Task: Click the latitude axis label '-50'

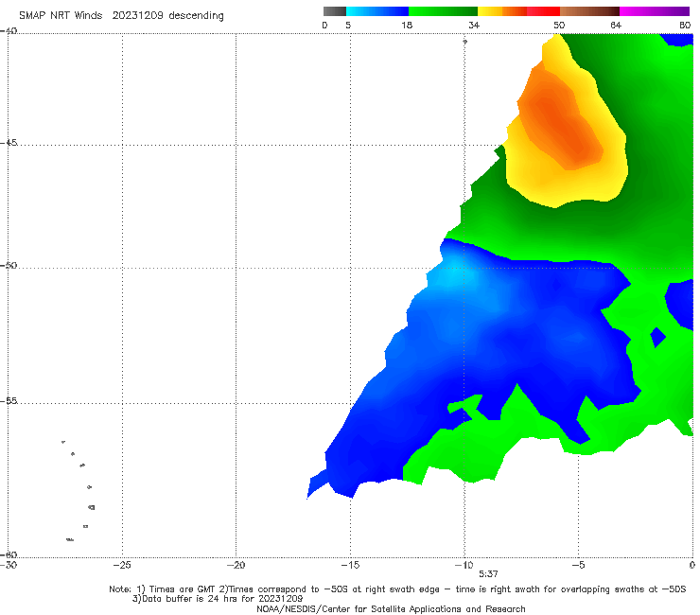Action: click(x=9, y=265)
